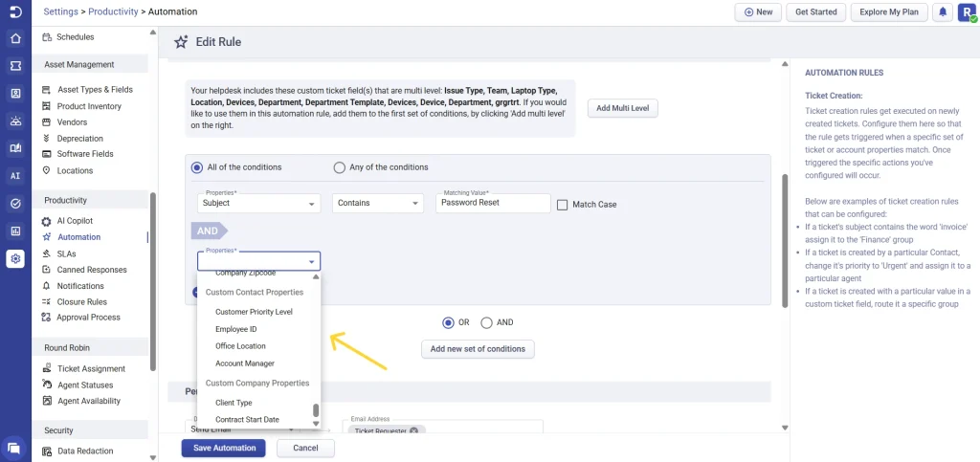Click the Product Inventory icon
Image resolution: width=980 pixels, height=462 pixels.
pyautogui.click(x=46, y=106)
